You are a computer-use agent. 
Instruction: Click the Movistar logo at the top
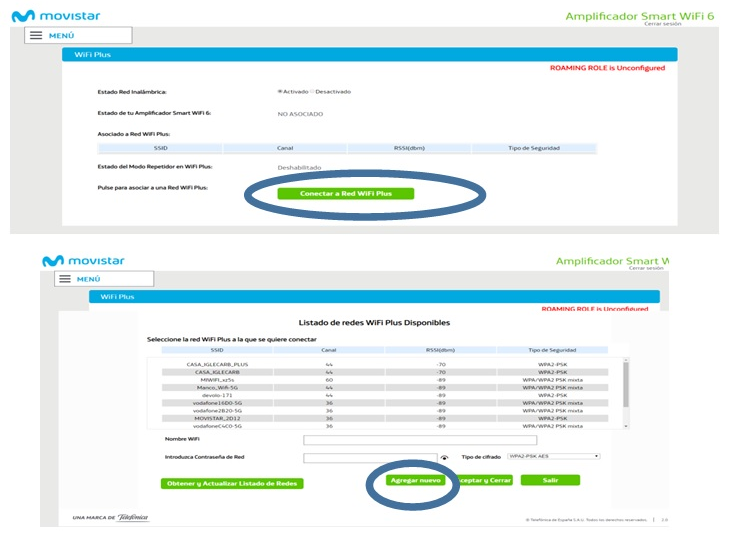55,16
